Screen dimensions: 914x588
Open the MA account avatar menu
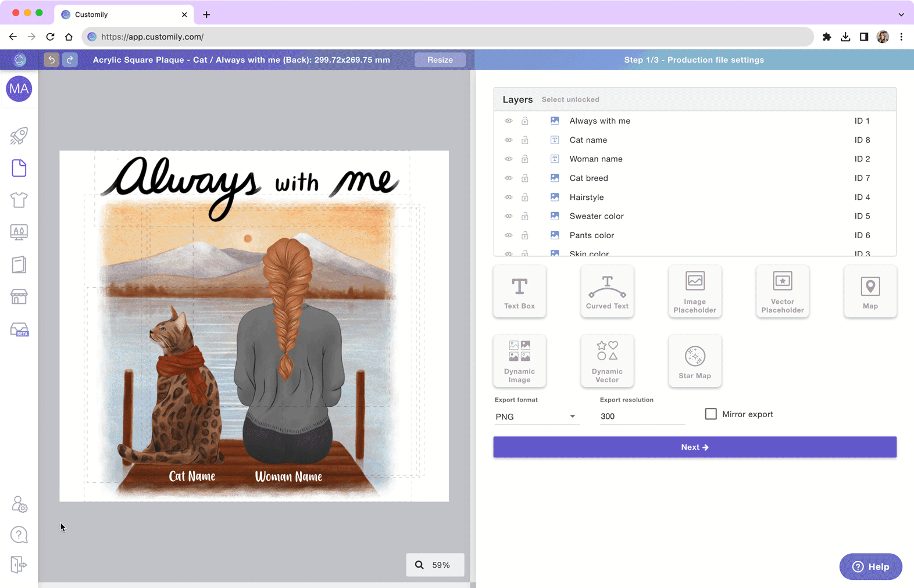coord(19,89)
